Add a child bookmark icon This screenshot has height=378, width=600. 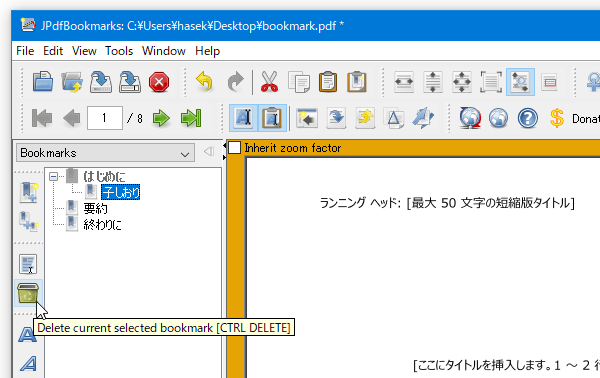28,222
